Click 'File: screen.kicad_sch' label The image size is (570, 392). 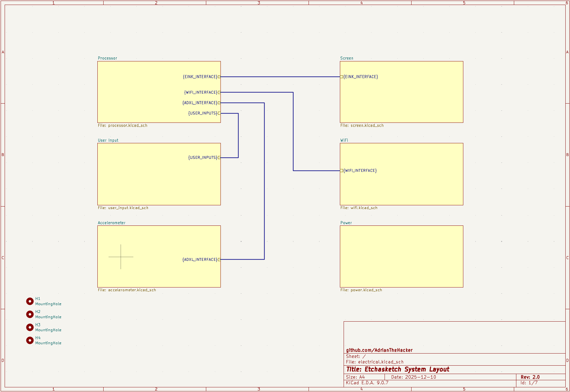[x=362, y=126]
